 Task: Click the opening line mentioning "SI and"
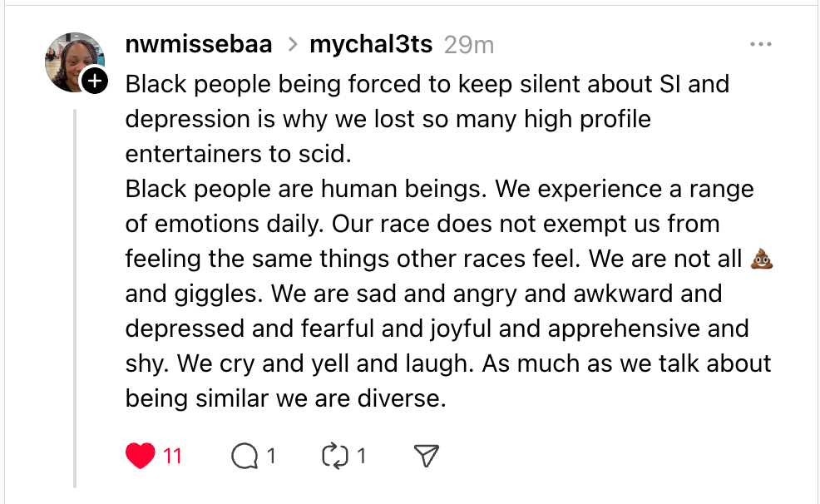coord(427,84)
